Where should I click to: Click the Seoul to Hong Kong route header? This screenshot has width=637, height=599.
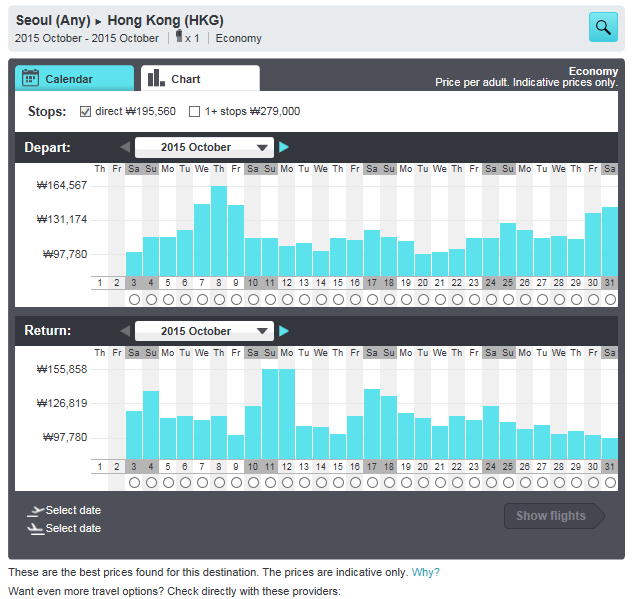click(120, 20)
